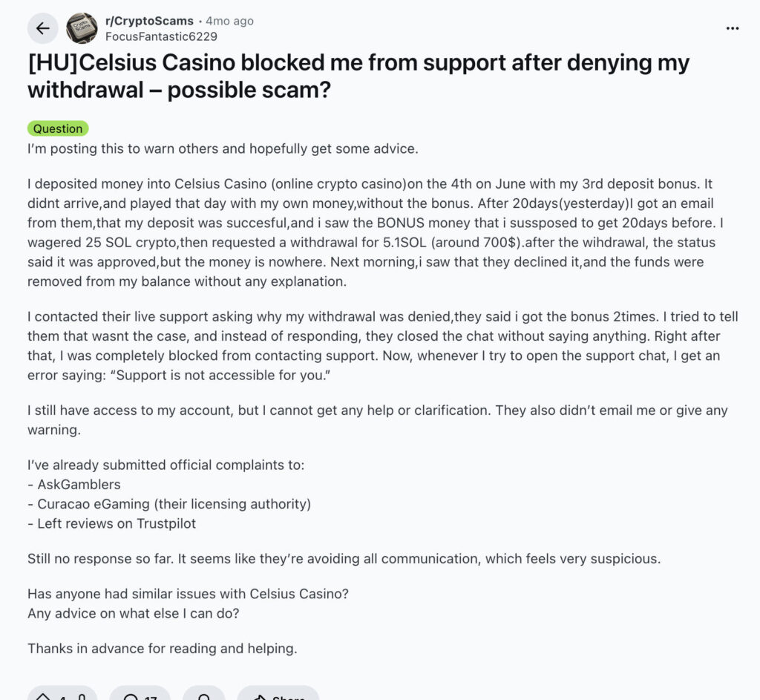Image resolution: width=760 pixels, height=700 pixels.
Task: Click the Celsius Casino post title
Action: point(358,76)
